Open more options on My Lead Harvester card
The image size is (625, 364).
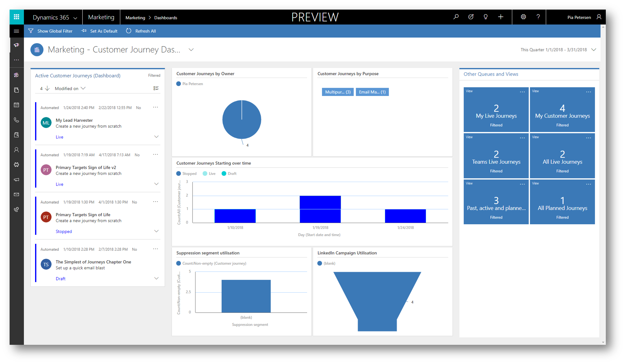pyautogui.click(x=155, y=107)
